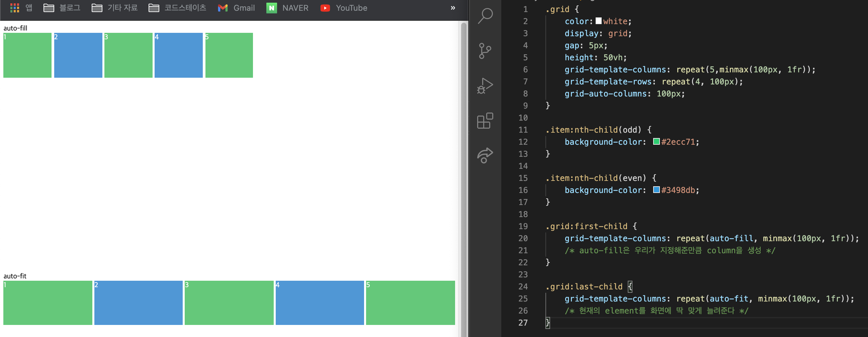Click 'repeat(auto-fill' on line 20

715,238
